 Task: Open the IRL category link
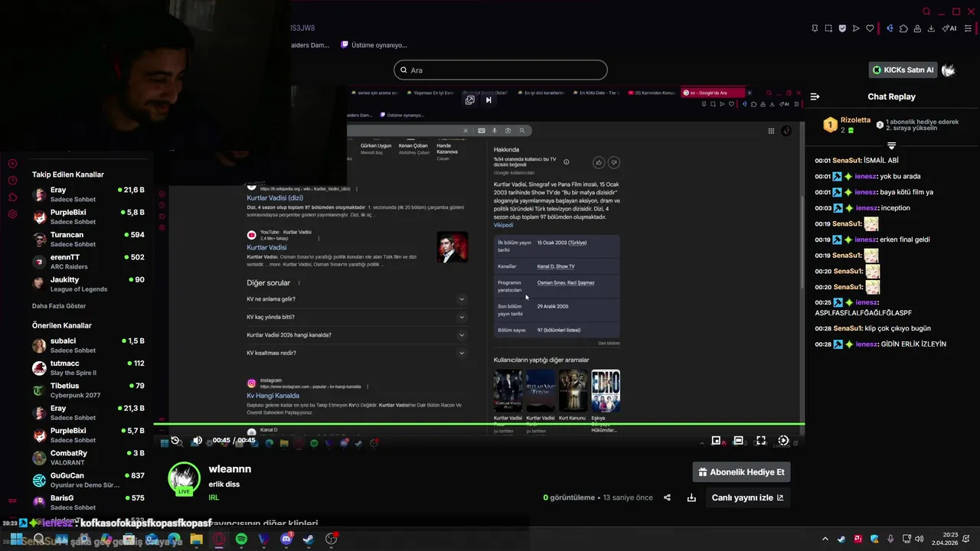(214, 497)
